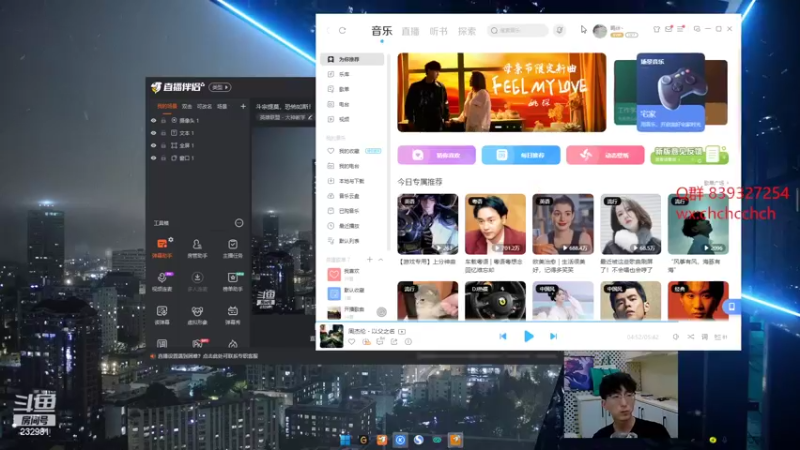Play the current song with the play button

[x=529, y=336]
